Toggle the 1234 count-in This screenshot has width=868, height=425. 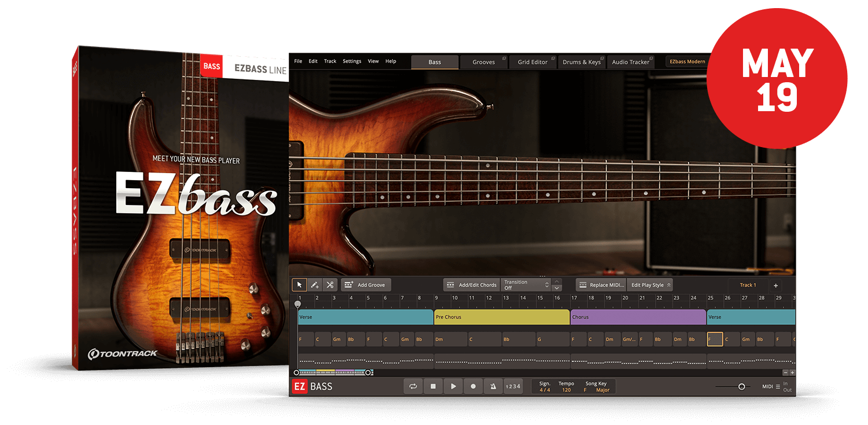point(513,386)
